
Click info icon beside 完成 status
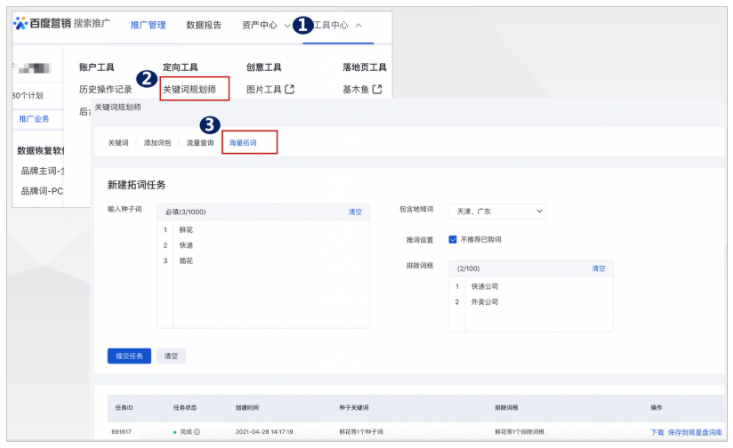coord(197,432)
